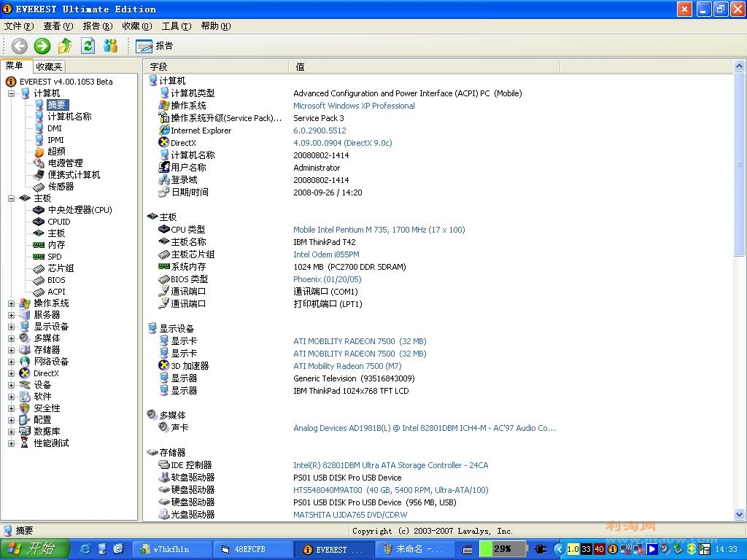Click the laptop icon beside 便携式计算机
This screenshot has width=747, height=560.
click(39, 175)
